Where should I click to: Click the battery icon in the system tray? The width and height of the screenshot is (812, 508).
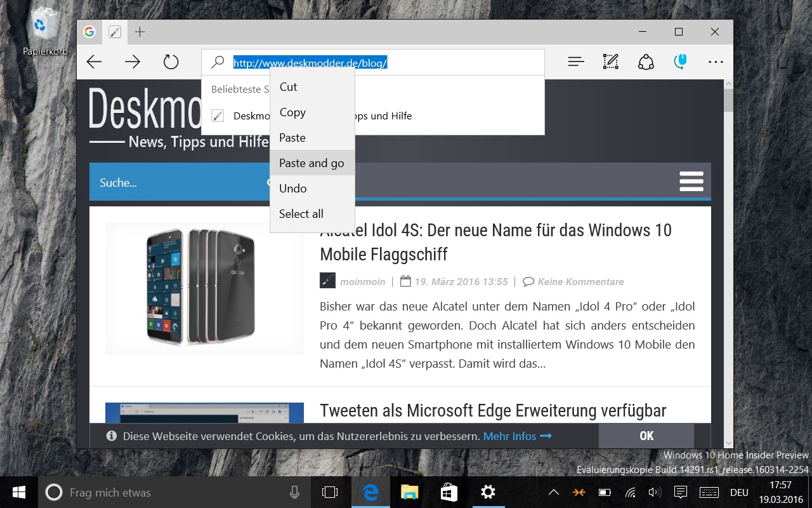tap(605, 492)
